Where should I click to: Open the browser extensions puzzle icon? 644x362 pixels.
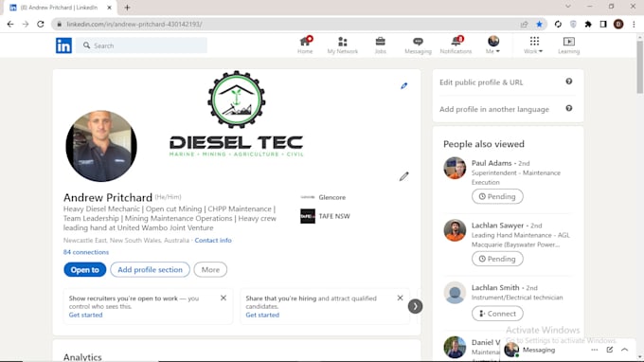(588, 25)
